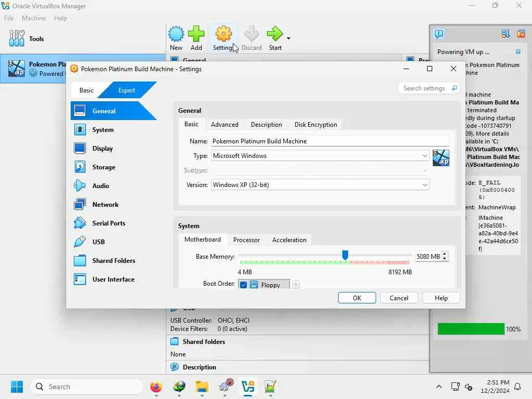Increase Base Memory with spinner arrows
532x399 pixels.
445,254
